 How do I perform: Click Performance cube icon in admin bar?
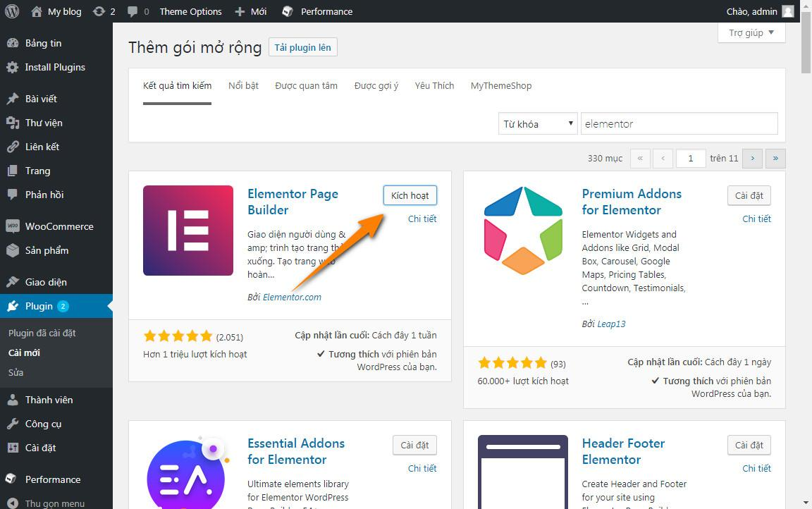288,11
